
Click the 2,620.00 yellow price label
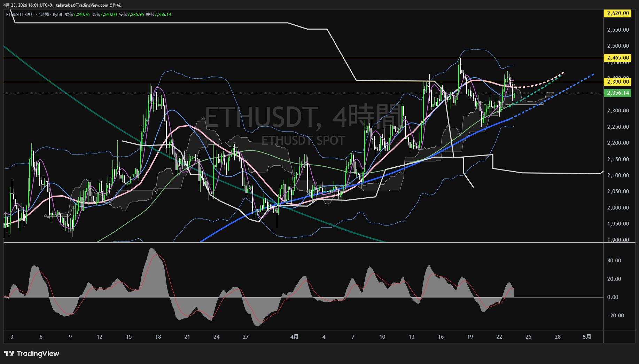click(617, 13)
